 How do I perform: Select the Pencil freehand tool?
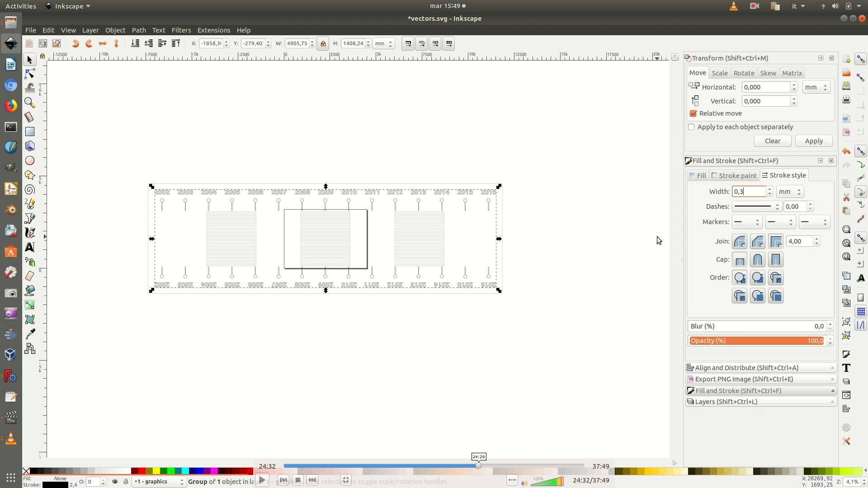click(30, 204)
